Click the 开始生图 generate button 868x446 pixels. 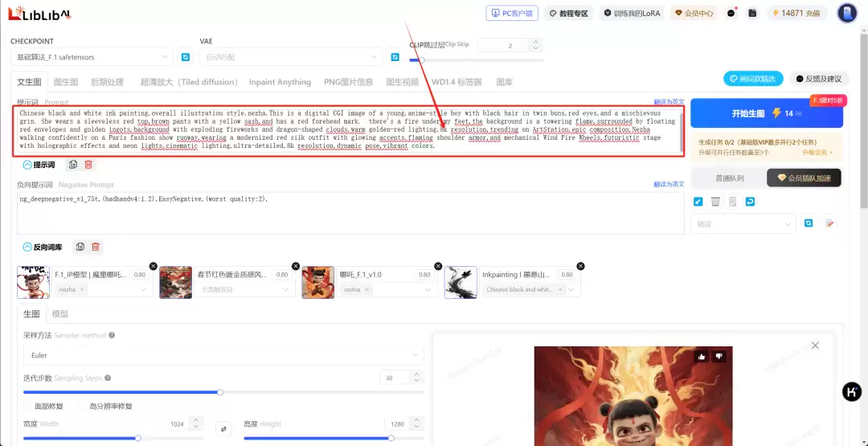pyautogui.click(x=767, y=113)
